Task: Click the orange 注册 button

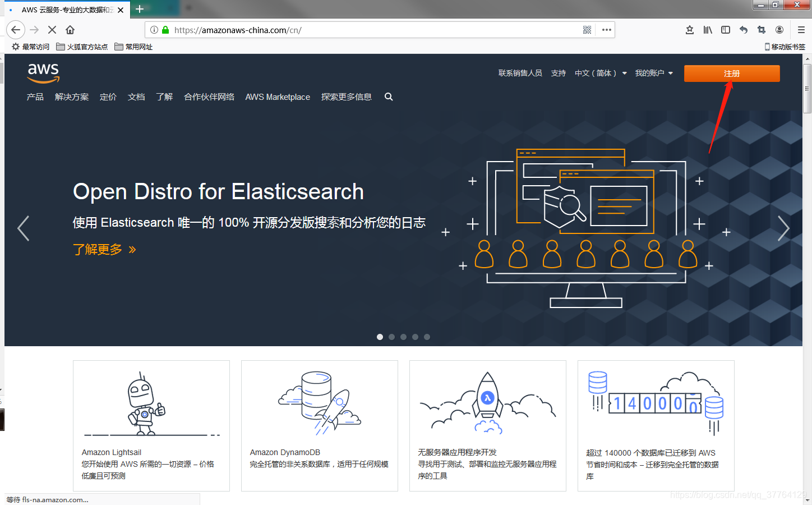Action: [732, 74]
